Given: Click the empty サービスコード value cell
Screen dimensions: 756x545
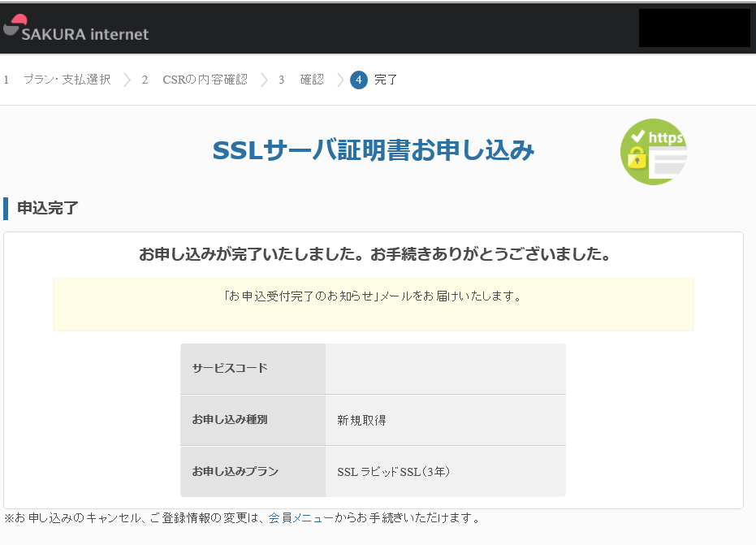Looking at the screenshot, I should click(446, 369).
